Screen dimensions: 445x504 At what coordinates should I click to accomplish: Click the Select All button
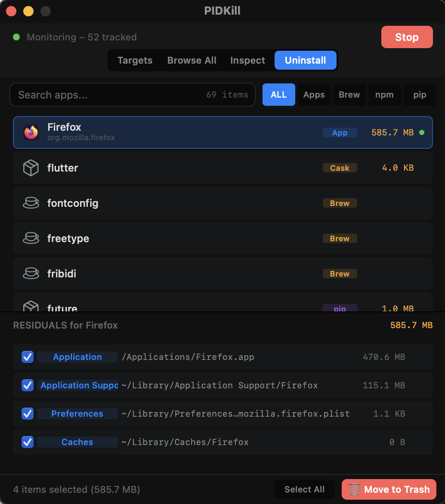tap(304, 489)
